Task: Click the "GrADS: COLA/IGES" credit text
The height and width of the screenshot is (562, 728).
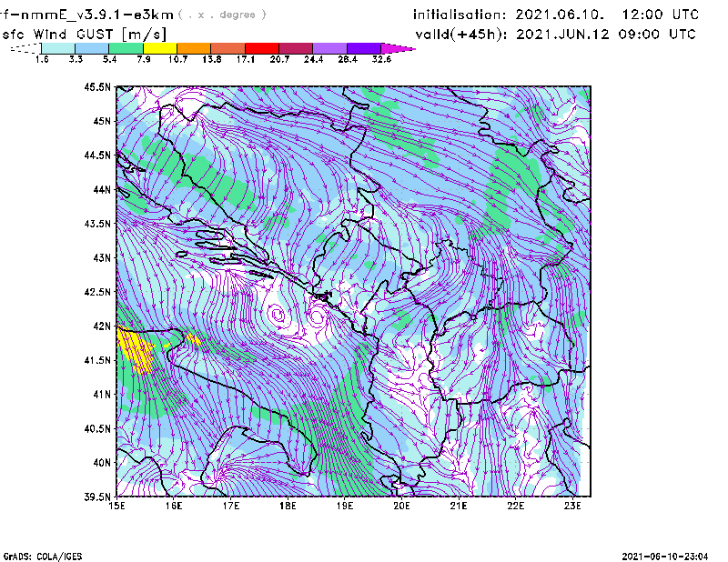Action: (43, 557)
